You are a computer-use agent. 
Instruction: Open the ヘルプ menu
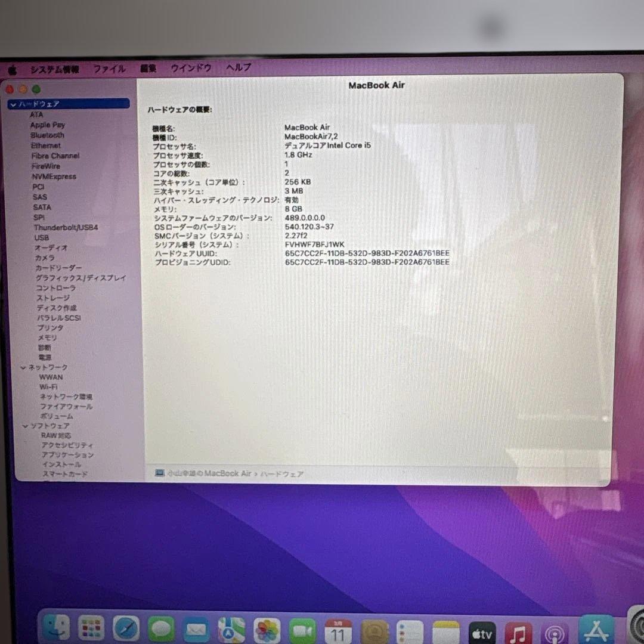tap(239, 67)
